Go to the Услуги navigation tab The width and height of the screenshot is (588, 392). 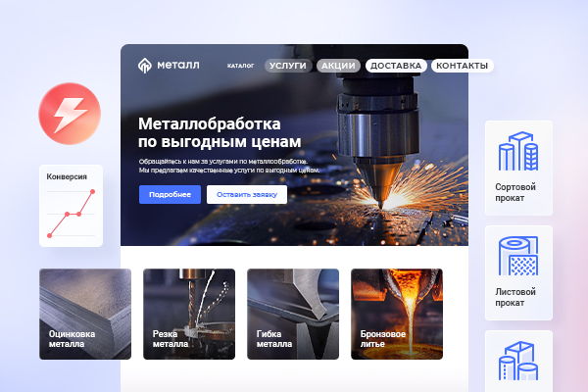point(287,66)
